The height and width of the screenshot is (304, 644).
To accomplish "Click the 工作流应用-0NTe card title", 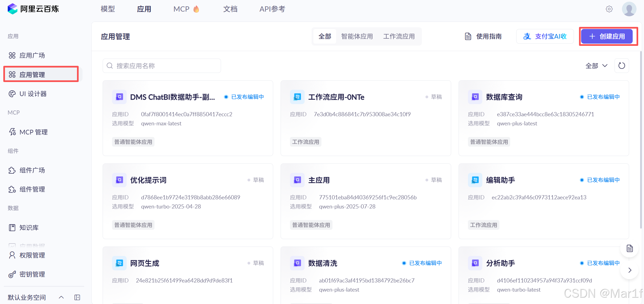I will pos(336,97).
